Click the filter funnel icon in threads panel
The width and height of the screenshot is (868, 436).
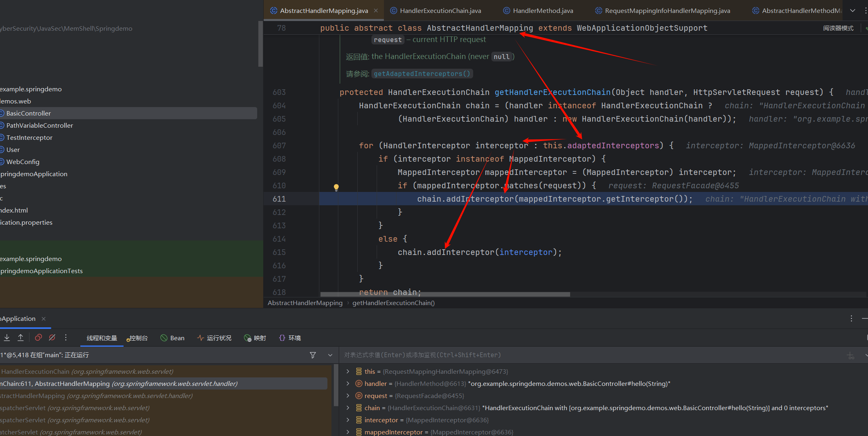[x=312, y=355]
